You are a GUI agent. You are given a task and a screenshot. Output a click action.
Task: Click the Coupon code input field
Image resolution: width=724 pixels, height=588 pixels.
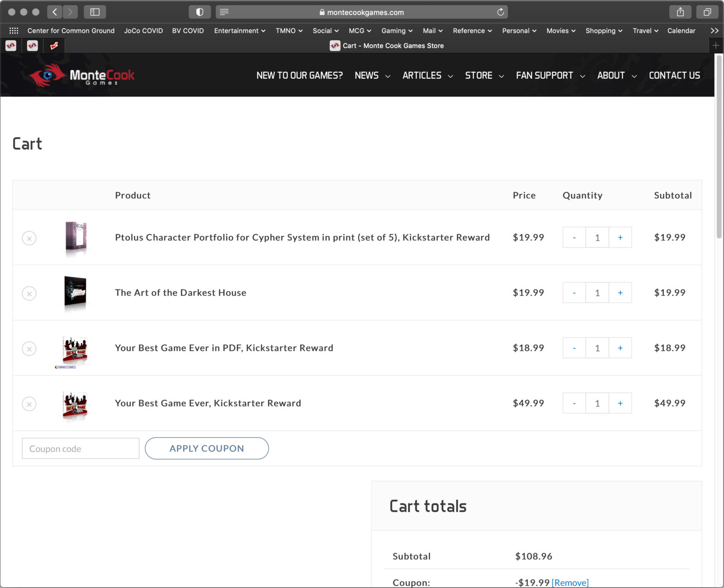(x=81, y=448)
